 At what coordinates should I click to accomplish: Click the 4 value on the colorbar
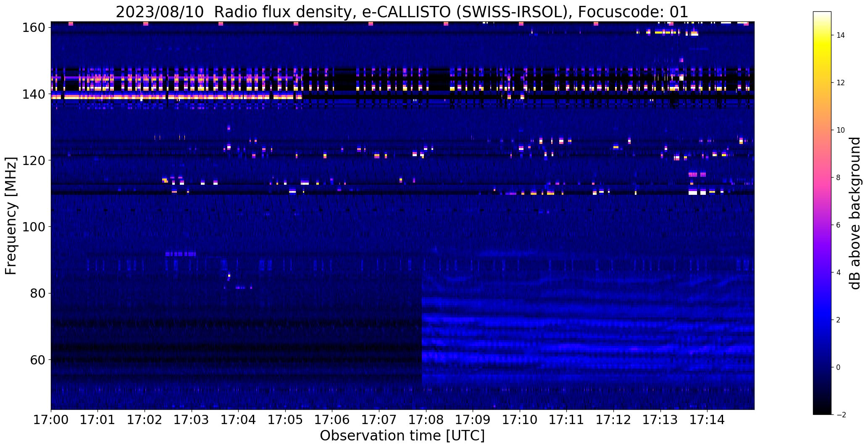tap(838, 272)
